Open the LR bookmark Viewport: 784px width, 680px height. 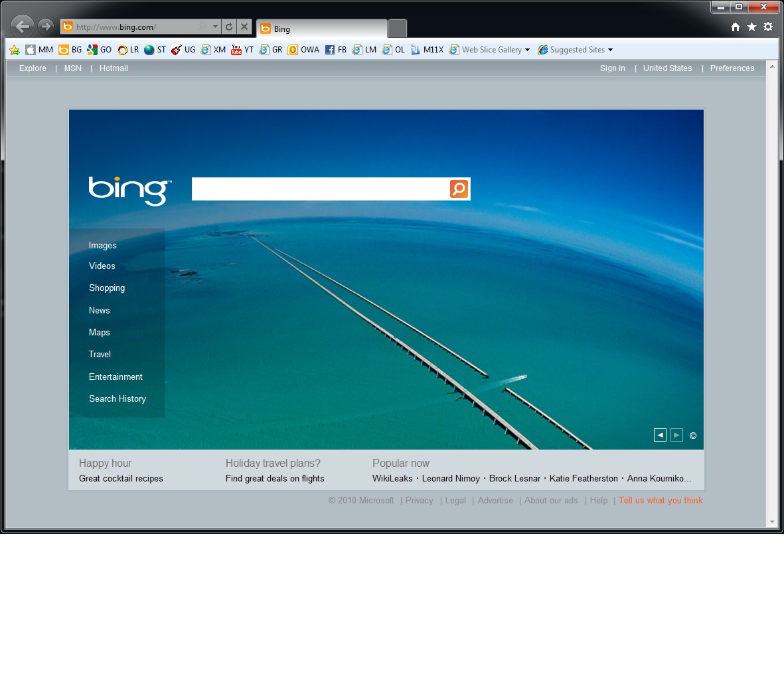point(128,50)
